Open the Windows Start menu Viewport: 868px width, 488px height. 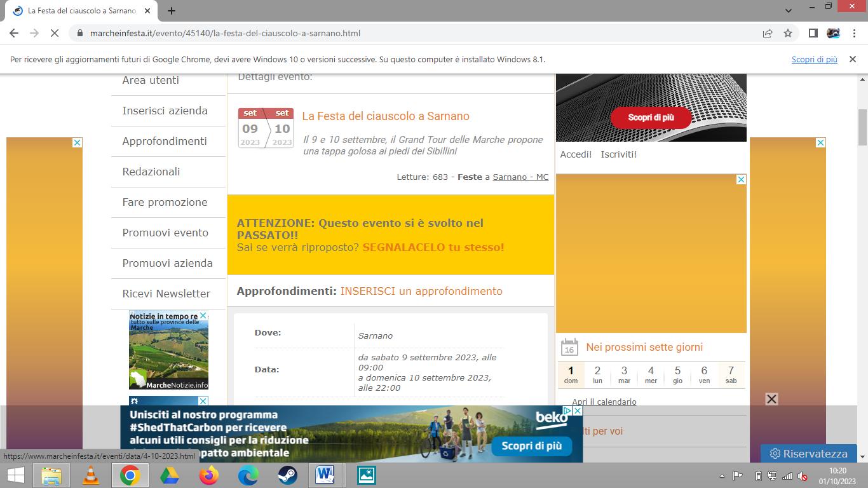pos(15,475)
